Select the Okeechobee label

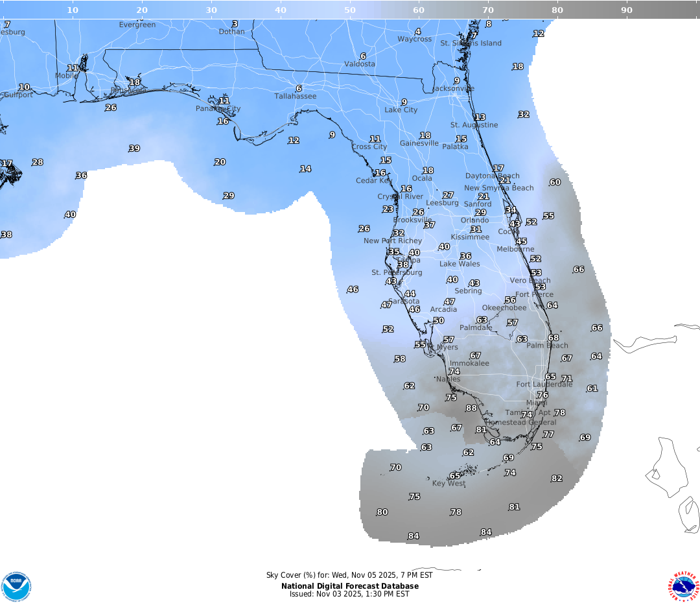point(504,308)
